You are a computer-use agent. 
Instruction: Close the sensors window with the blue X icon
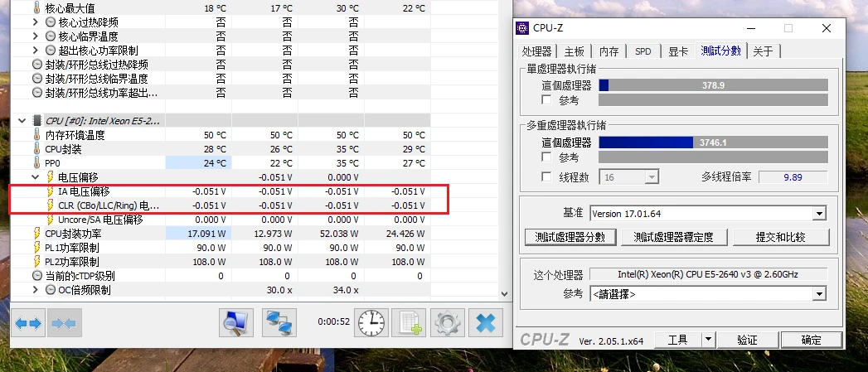point(486,322)
